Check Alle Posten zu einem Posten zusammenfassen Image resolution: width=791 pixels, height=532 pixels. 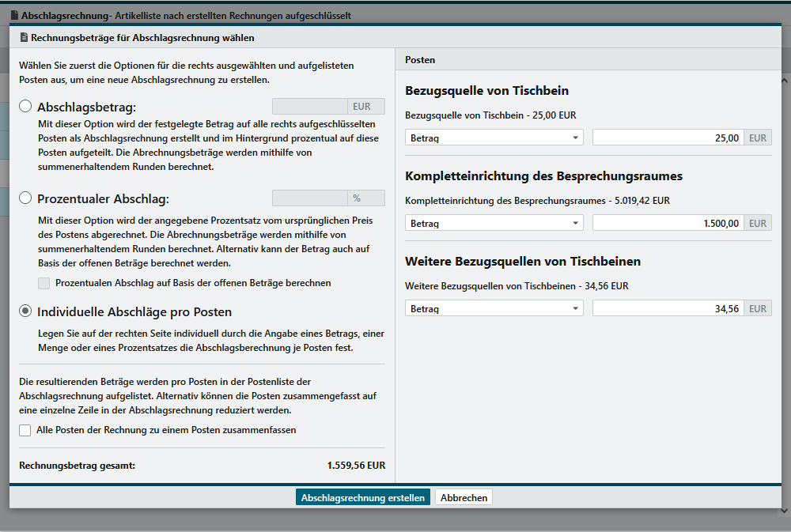pyautogui.click(x=25, y=430)
